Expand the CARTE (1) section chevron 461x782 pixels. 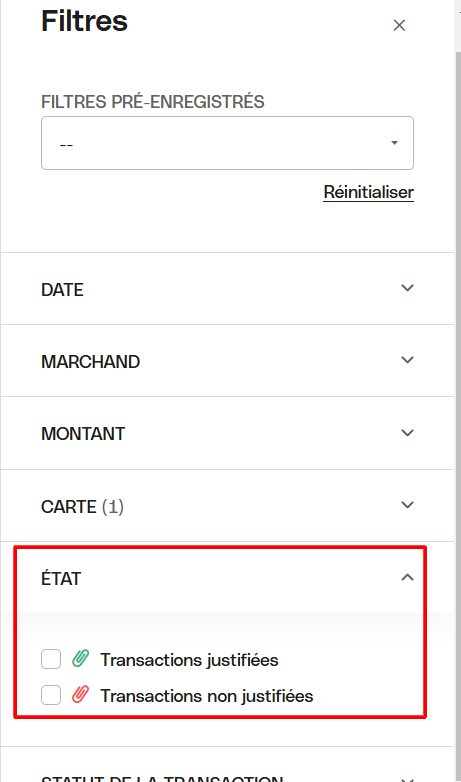(408, 505)
